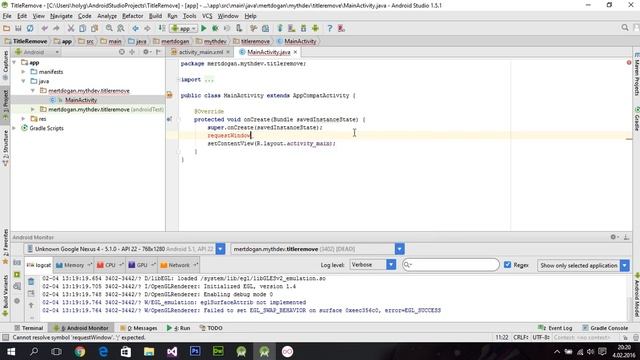This screenshot has height=360, width=640.
Task: Expand the Gradle Scripts node
Action: (14, 128)
